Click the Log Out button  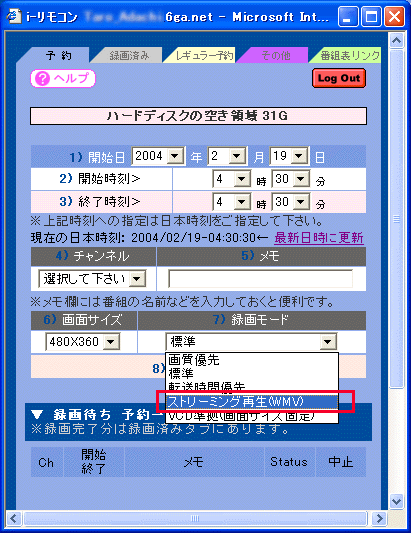[339, 78]
